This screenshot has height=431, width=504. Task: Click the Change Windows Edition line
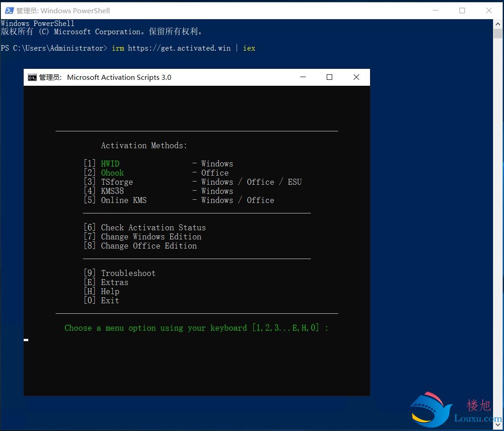pyautogui.click(x=142, y=236)
